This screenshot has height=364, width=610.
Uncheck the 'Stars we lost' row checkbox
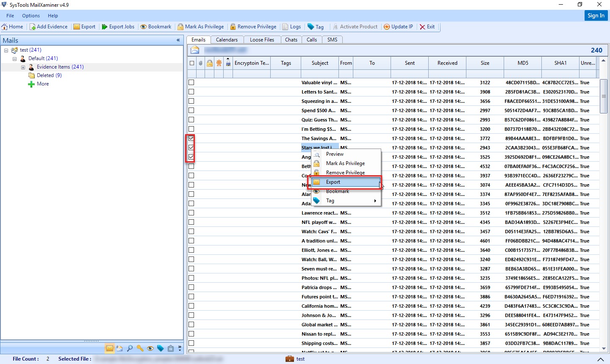point(191,148)
